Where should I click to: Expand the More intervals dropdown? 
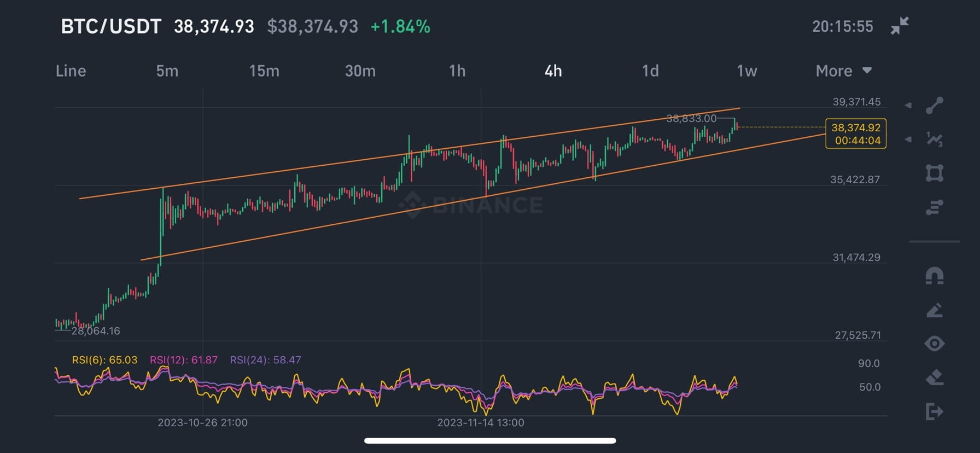tap(843, 71)
